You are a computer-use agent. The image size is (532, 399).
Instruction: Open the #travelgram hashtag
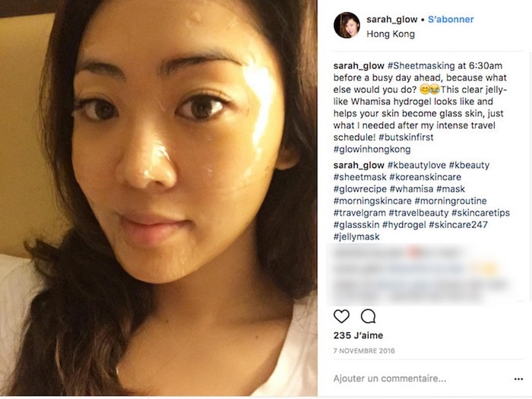coord(359,213)
